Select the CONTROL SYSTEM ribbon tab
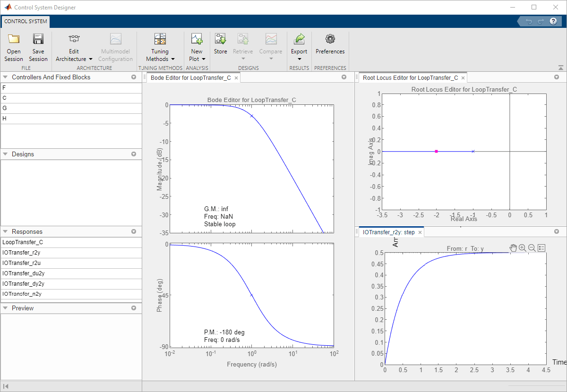This screenshot has height=392, width=567. [26, 21]
